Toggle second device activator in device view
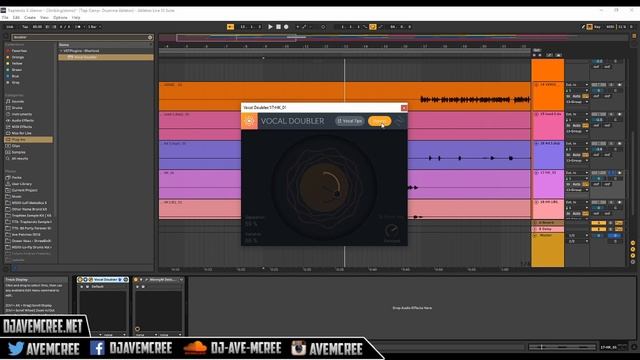The width and height of the screenshot is (640, 360). click(x=136, y=280)
